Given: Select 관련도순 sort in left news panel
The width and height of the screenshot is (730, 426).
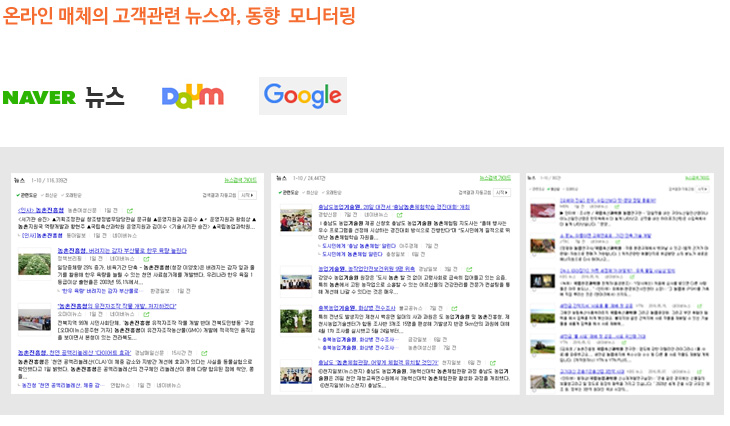Looking at the screenshot, I should coord(27,196).
